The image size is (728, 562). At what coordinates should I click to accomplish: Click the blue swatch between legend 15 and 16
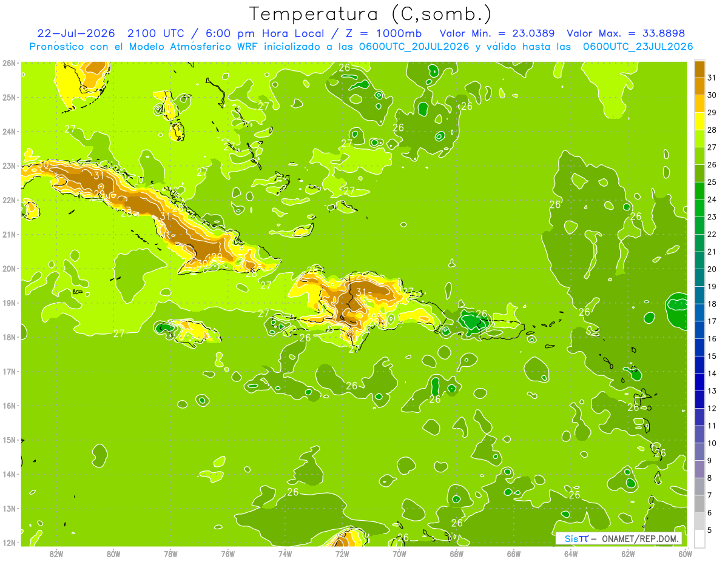point(699,347)
